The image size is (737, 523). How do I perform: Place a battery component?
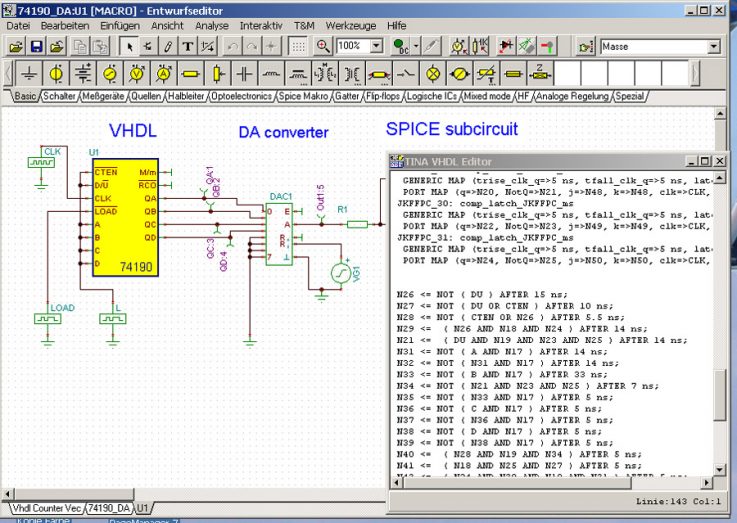(x=83, y=73)
